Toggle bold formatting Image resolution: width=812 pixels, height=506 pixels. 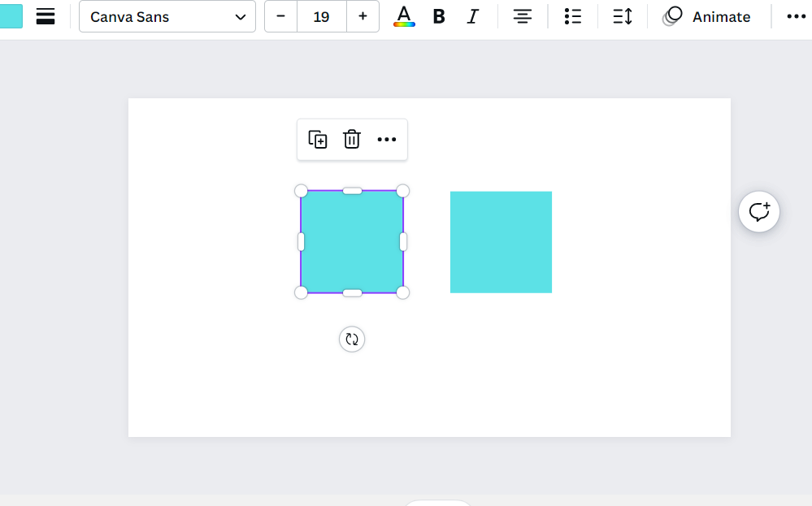pos(439,17)
